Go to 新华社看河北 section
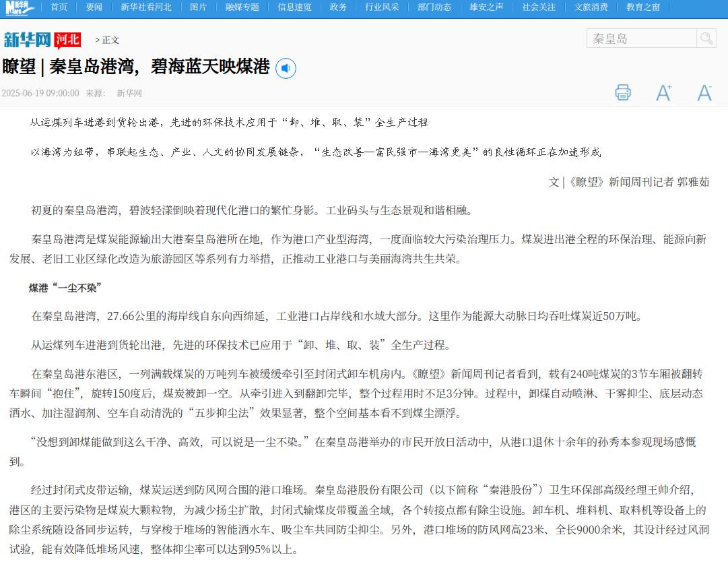Image resolution: width=728 pixels, height=566 pixels. click(x=146, y=7)
